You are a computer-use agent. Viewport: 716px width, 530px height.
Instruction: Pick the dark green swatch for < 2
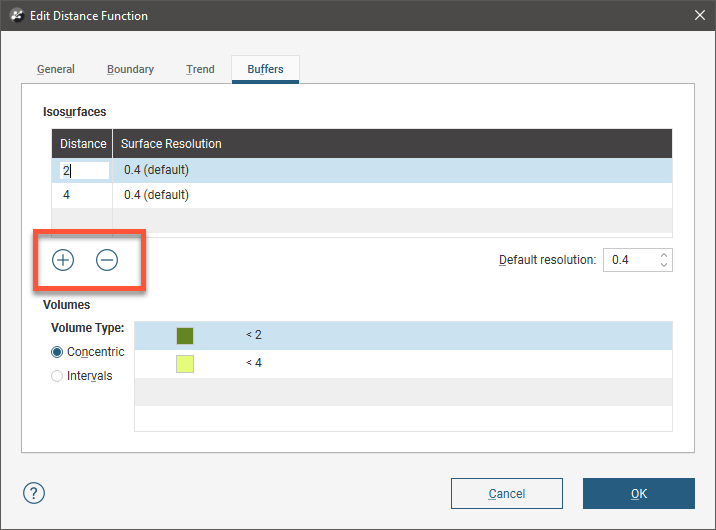185,336
